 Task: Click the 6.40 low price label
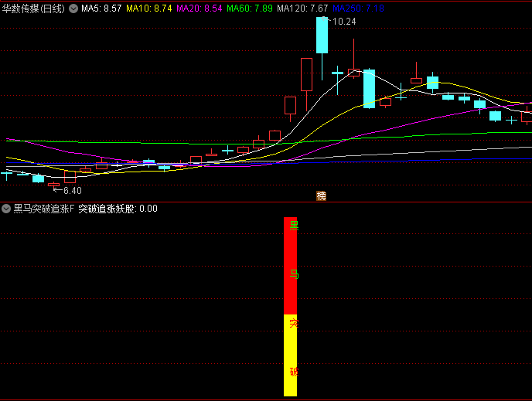pos(72,191)
